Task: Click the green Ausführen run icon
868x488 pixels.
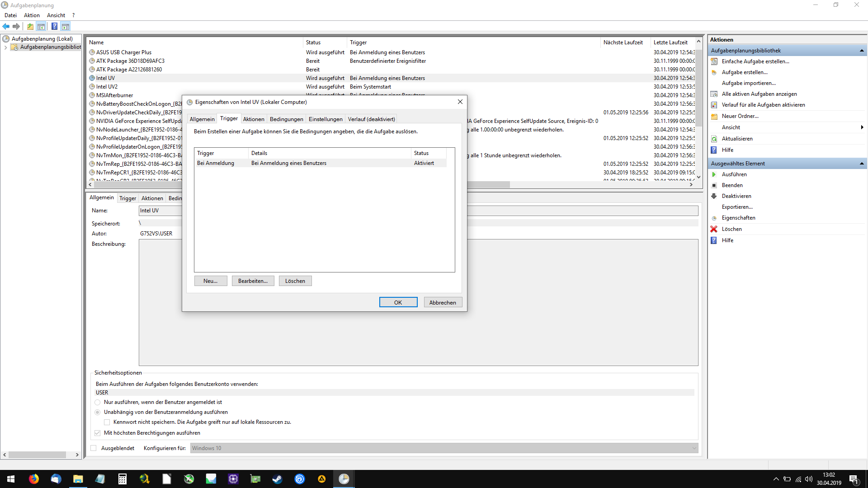Action: [x=714, y=174]
